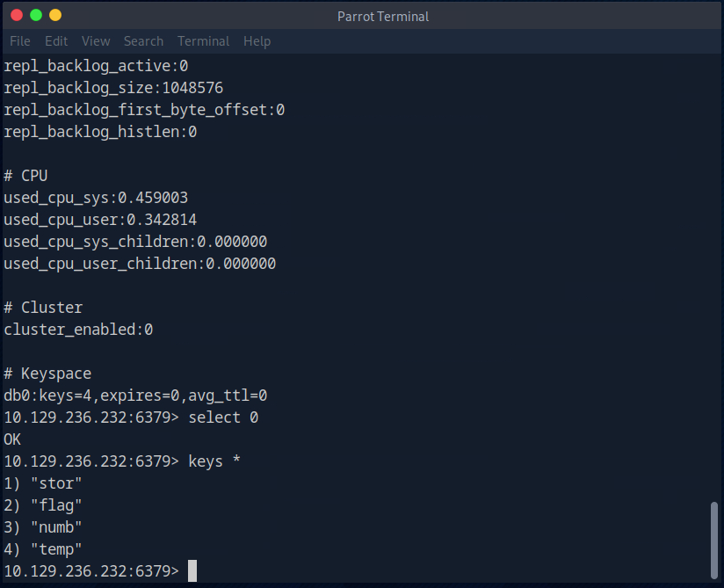The image size is (724, 588).
Task: Open the Edit menu
Action: 56,41
